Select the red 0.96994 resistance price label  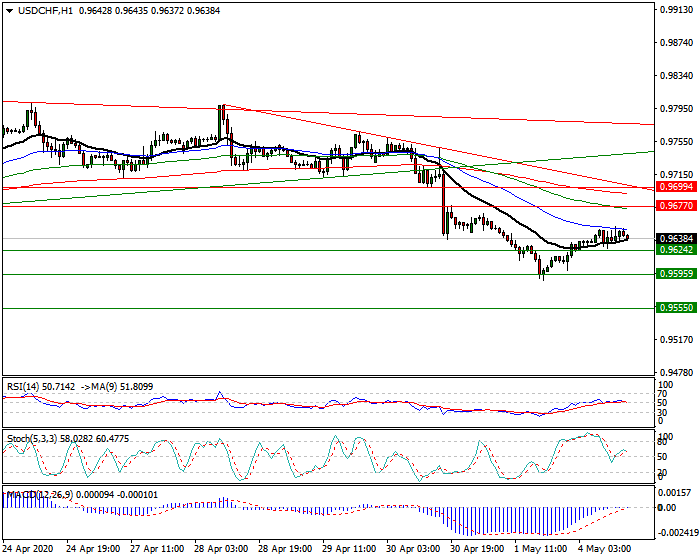[x=676, y=187]
